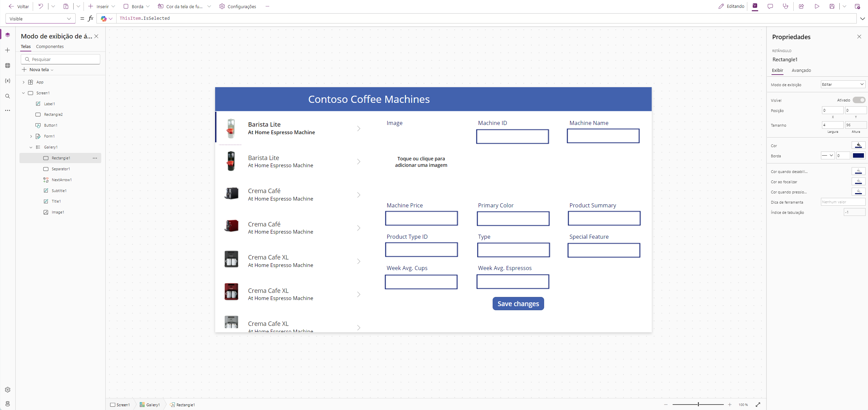Preview the app with play icon

[817, 6]
